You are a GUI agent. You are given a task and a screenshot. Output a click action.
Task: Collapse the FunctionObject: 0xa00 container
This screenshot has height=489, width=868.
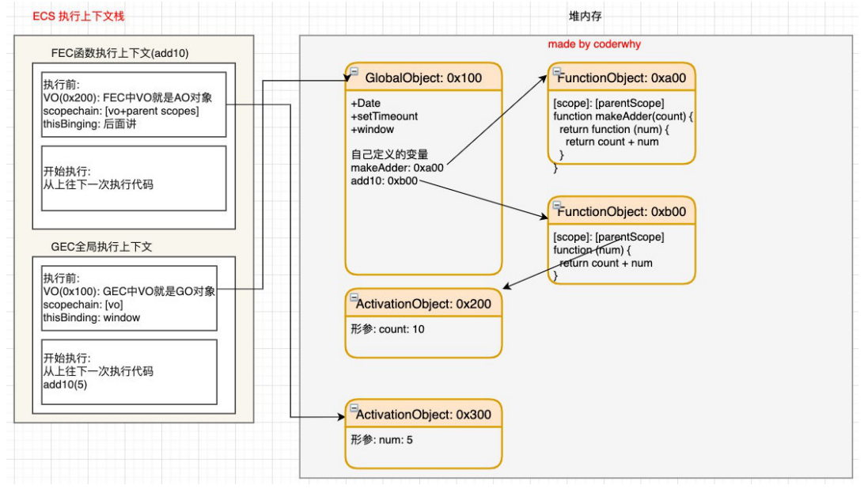coord(557,71)
